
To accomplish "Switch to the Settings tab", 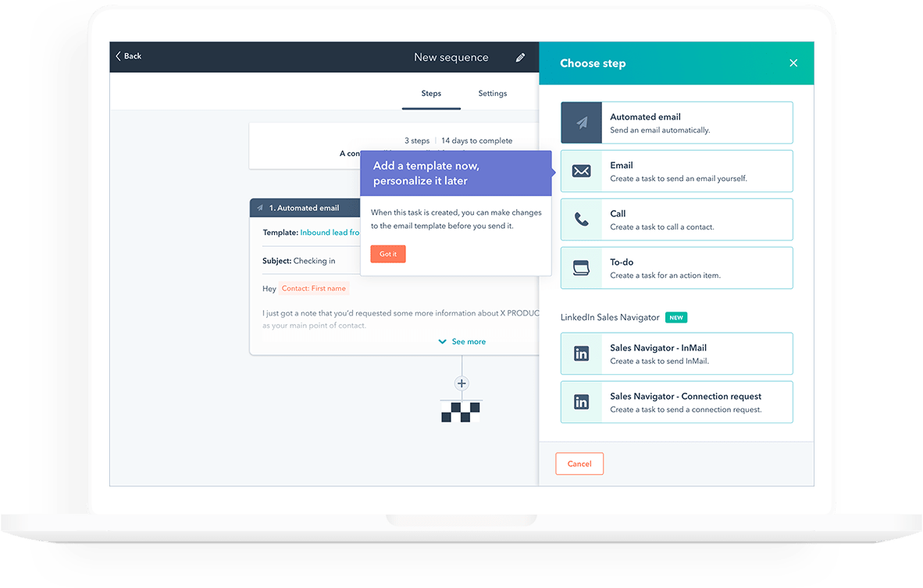I will pyautogui.click(x=493, y=94).
